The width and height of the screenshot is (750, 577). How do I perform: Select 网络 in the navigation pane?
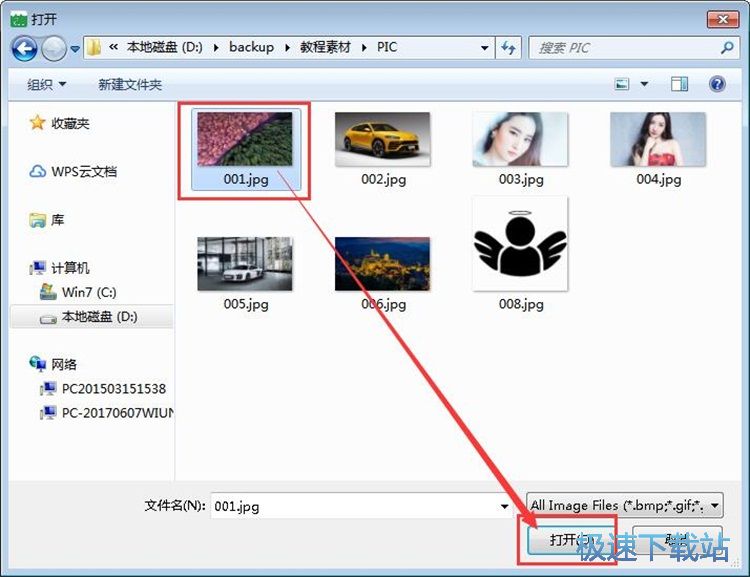64,365
